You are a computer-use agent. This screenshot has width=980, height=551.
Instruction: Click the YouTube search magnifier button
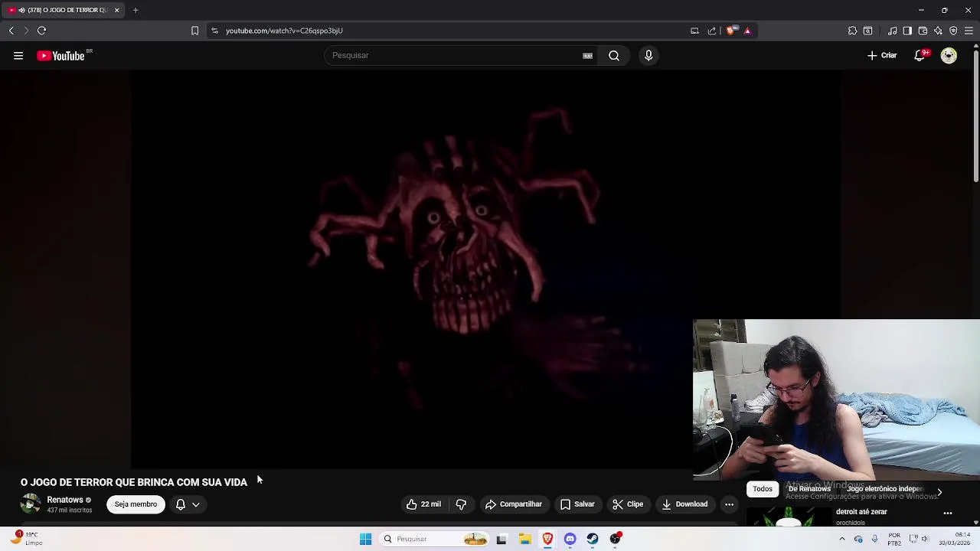tap(614, 55)
